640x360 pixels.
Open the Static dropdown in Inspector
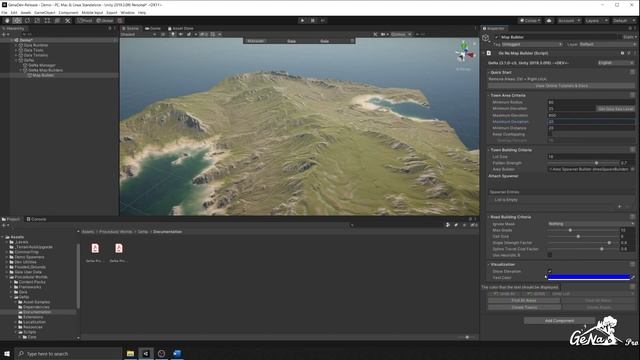(x=629, y=37)
